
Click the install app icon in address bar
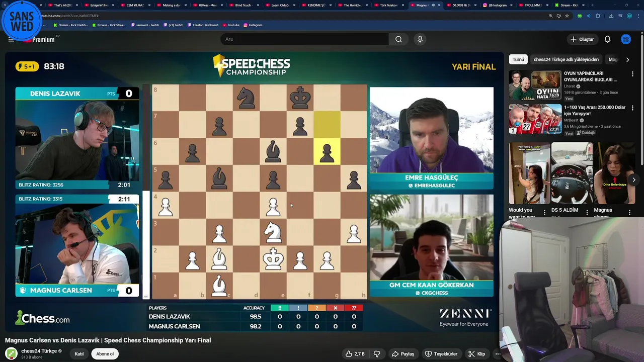click(559, 16)
